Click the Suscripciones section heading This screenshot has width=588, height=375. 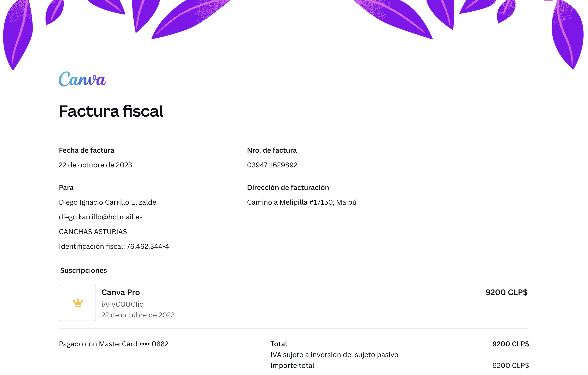84,270
